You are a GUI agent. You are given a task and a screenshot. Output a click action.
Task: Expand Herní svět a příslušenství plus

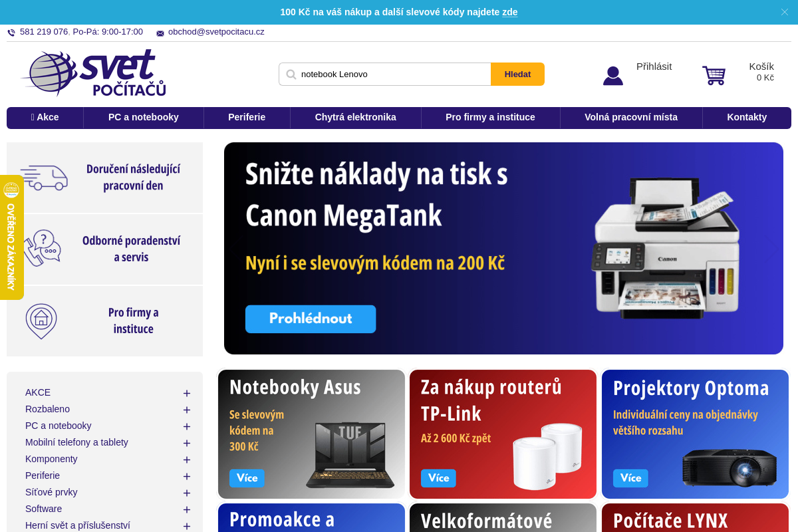click(x=187, y=527)
